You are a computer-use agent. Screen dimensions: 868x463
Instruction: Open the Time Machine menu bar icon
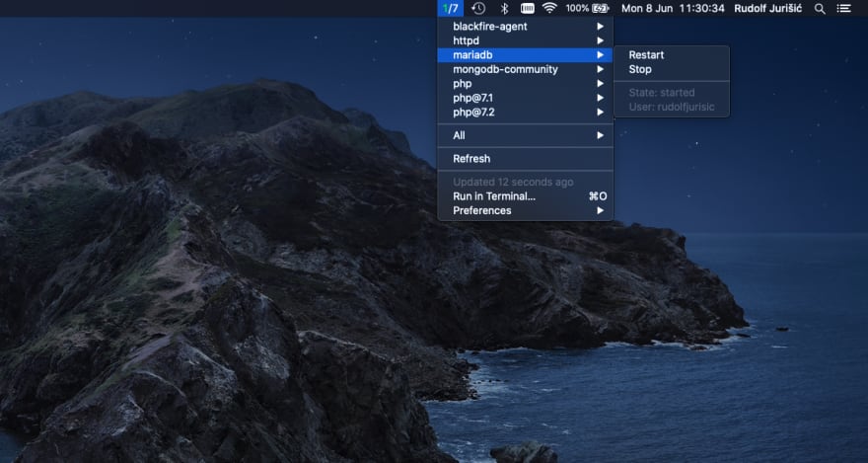coord(478,8)
